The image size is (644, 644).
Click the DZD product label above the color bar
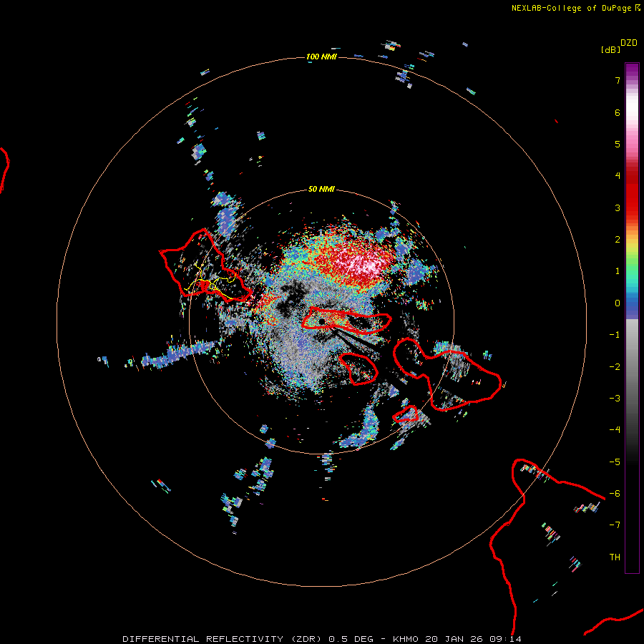629,43
